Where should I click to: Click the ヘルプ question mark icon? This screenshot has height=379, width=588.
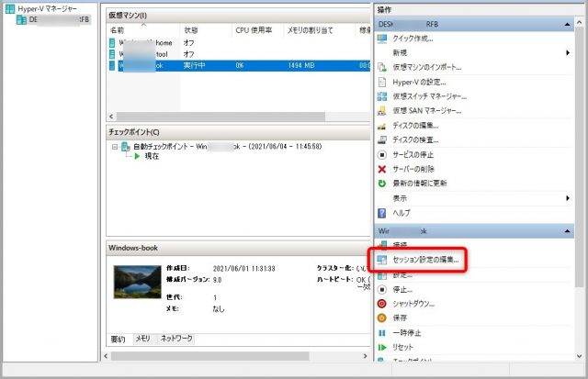coord(382,213)
